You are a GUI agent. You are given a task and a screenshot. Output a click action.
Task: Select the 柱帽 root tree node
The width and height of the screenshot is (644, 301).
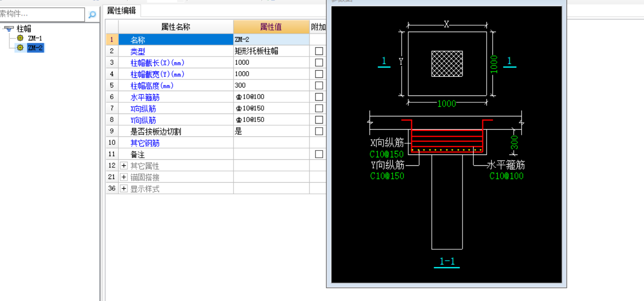pos(24,28)
